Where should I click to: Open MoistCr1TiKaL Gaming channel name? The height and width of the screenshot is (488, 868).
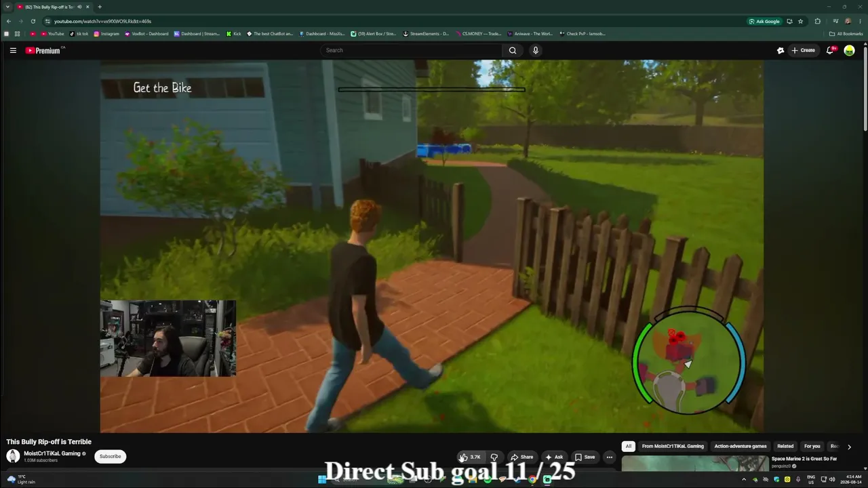(52, 453)
